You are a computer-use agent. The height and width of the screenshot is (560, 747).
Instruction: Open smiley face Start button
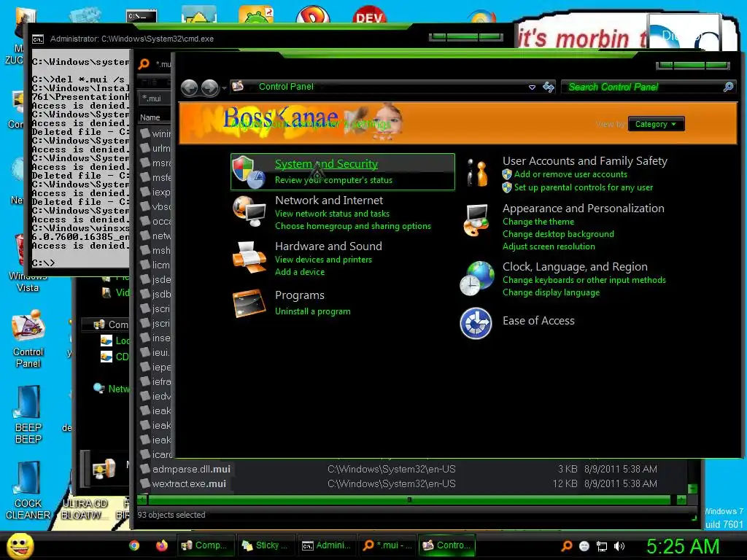pyautogui.click(x=20, y=545)
